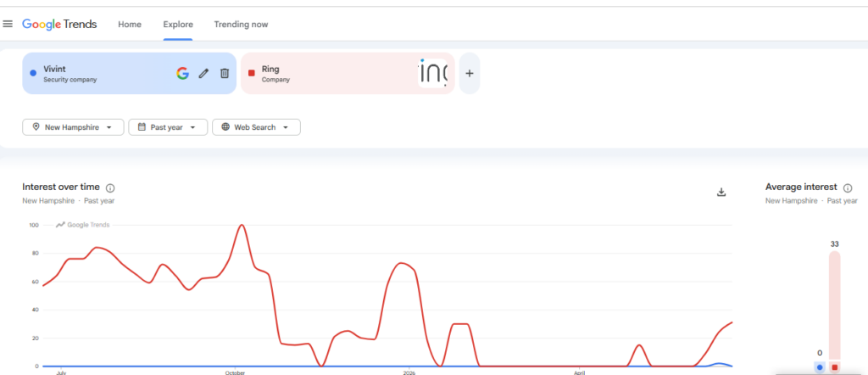Open the Trending now tab
Viewport: 868px width, 375px height.
point(241,25)
